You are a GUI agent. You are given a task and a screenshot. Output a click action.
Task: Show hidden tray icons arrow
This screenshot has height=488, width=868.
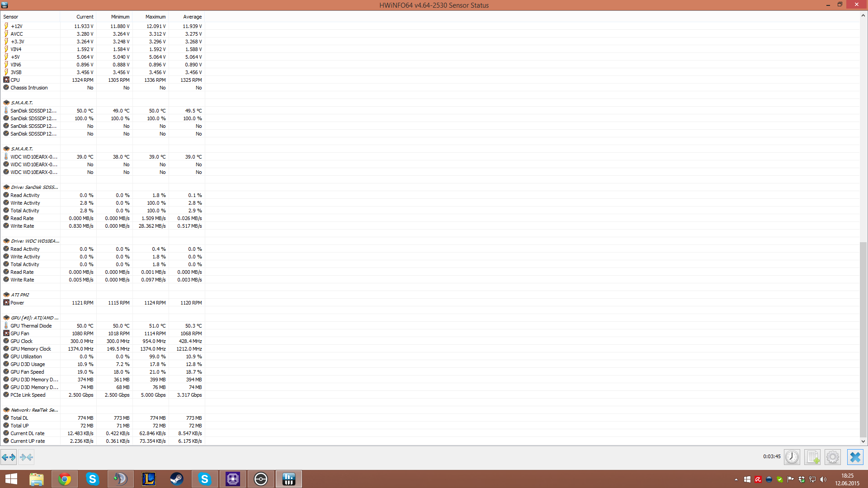click(x=736, y=479)
